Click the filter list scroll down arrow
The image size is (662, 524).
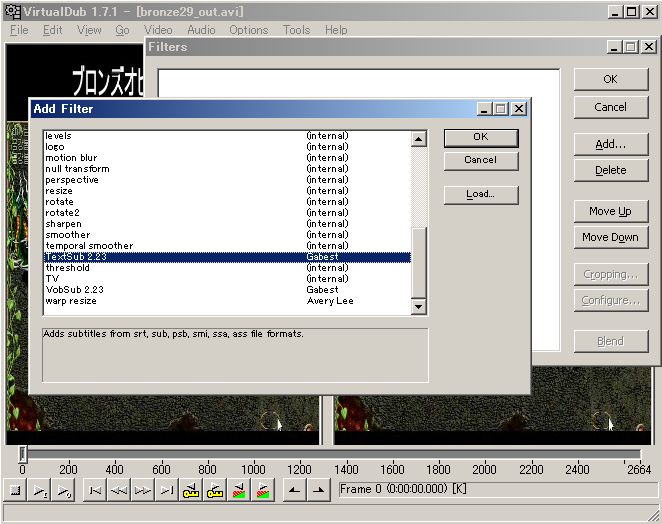(x=418, y=307)
